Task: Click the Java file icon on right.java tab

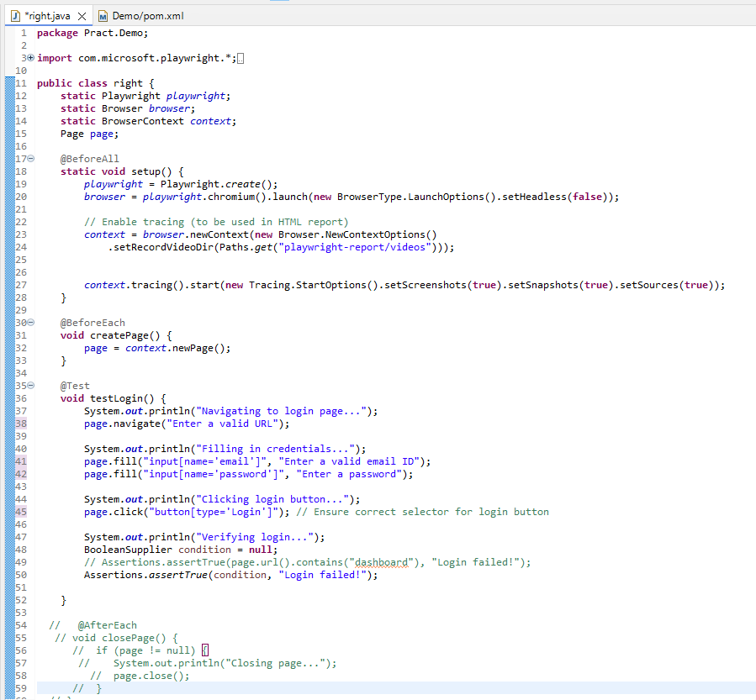Action: point(15,16)
